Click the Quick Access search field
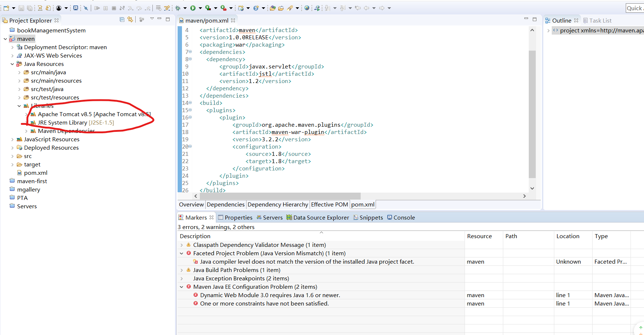644x335 pixels. point(635,8)
